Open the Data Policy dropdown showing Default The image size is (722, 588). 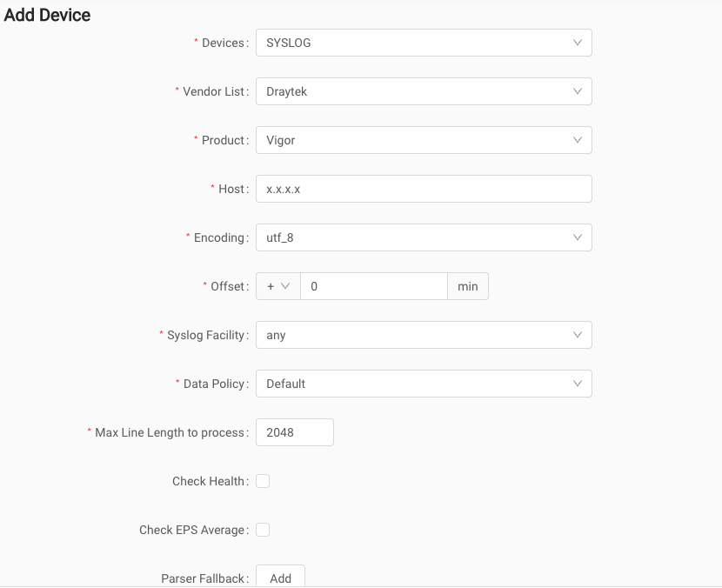424,383
